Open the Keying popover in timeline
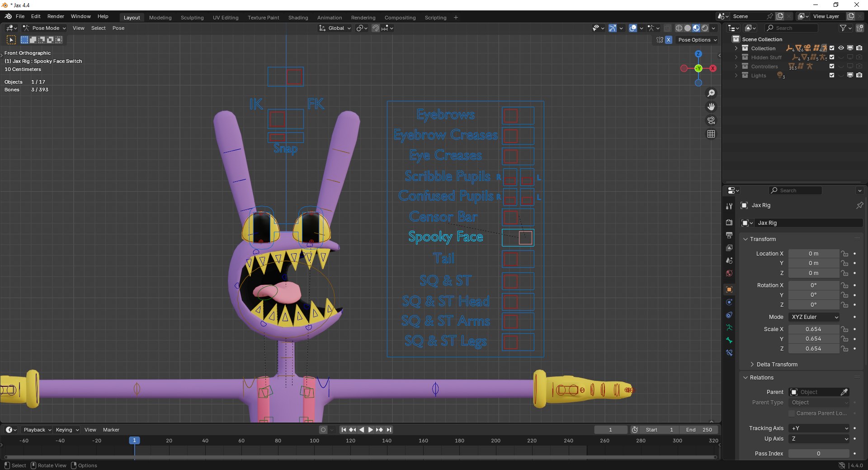Viewport: 868px width, 470px height. [x=67, y=430]
